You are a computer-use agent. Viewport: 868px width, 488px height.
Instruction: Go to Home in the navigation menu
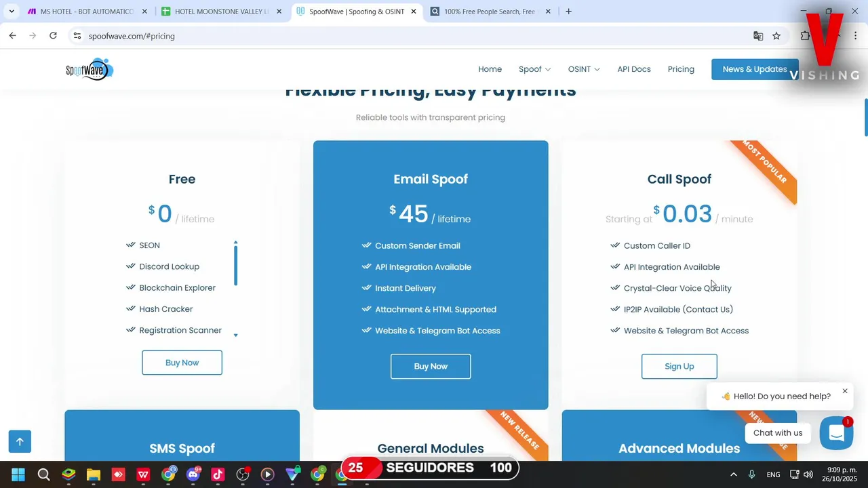click(490, 69)
